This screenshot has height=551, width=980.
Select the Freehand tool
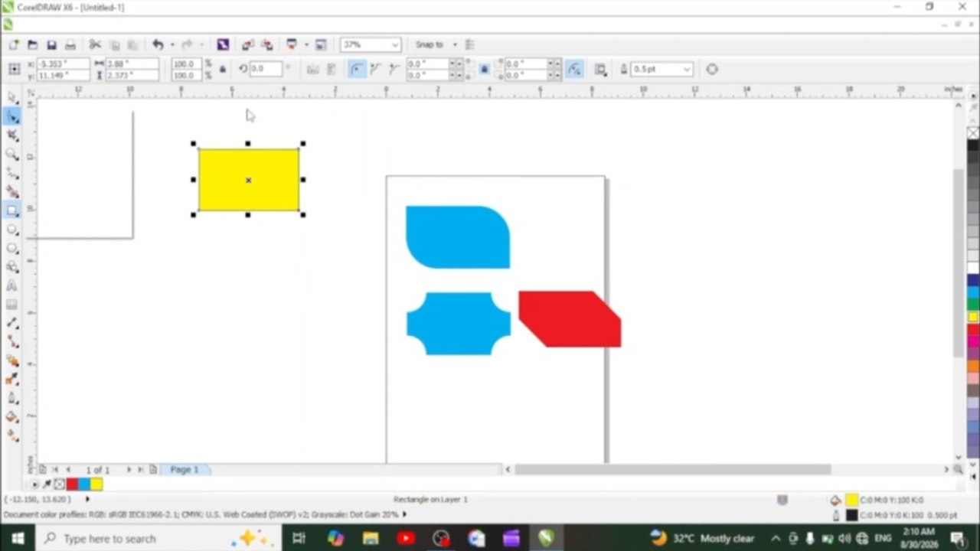coord(12,173)
